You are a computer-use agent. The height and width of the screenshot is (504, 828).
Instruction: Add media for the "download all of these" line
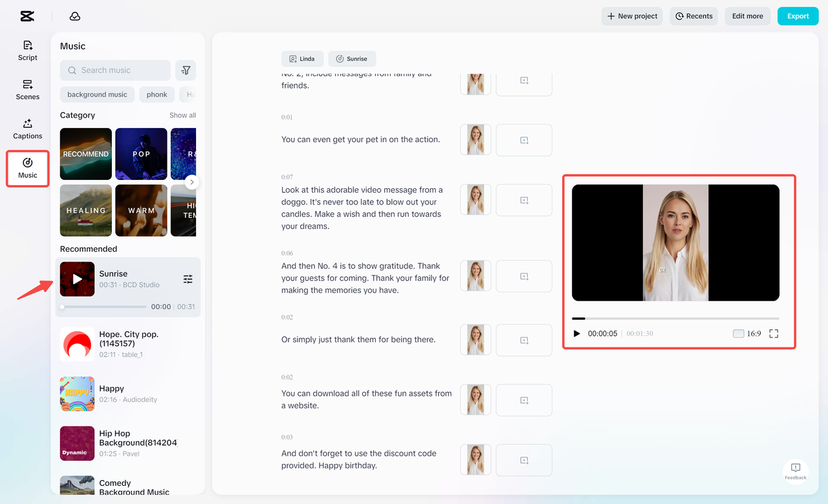(x=524, y=400)
